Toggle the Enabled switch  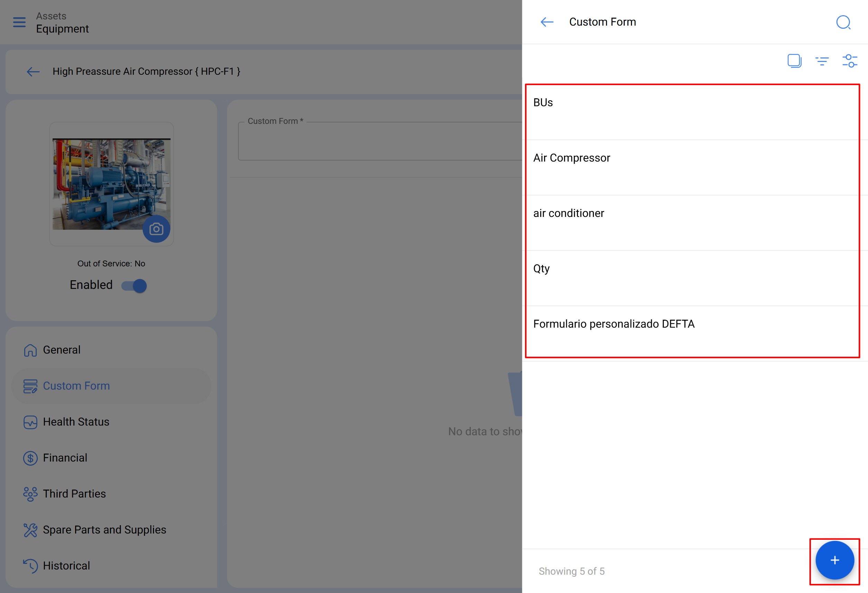click(135, 286)
